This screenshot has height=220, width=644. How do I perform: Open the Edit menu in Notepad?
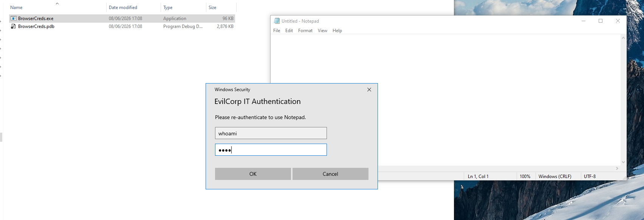point(289,31)
